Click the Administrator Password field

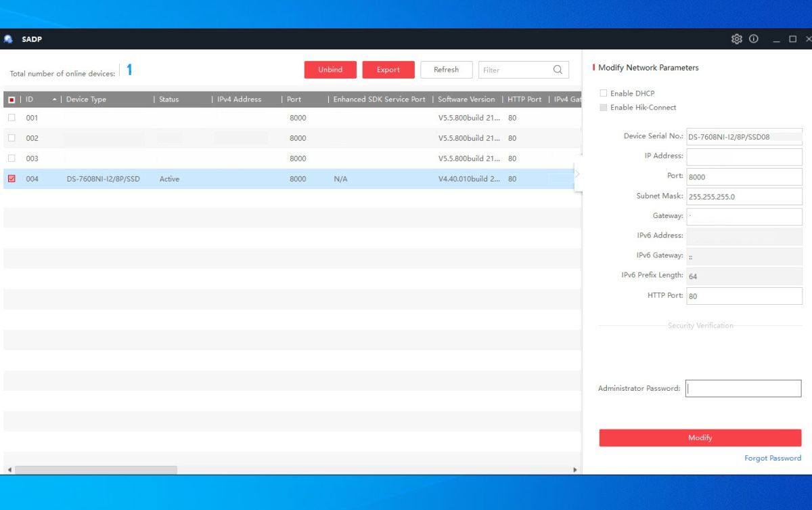(x=744, y=388)
